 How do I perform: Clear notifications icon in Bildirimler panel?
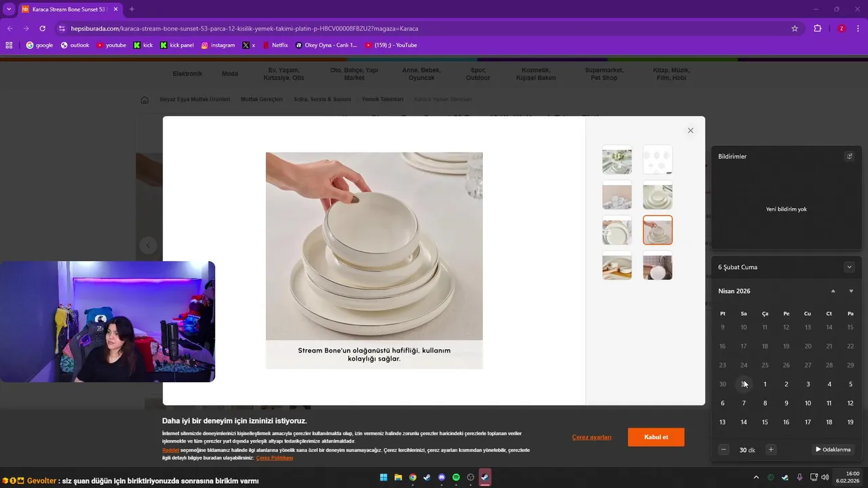click(849, 156)
